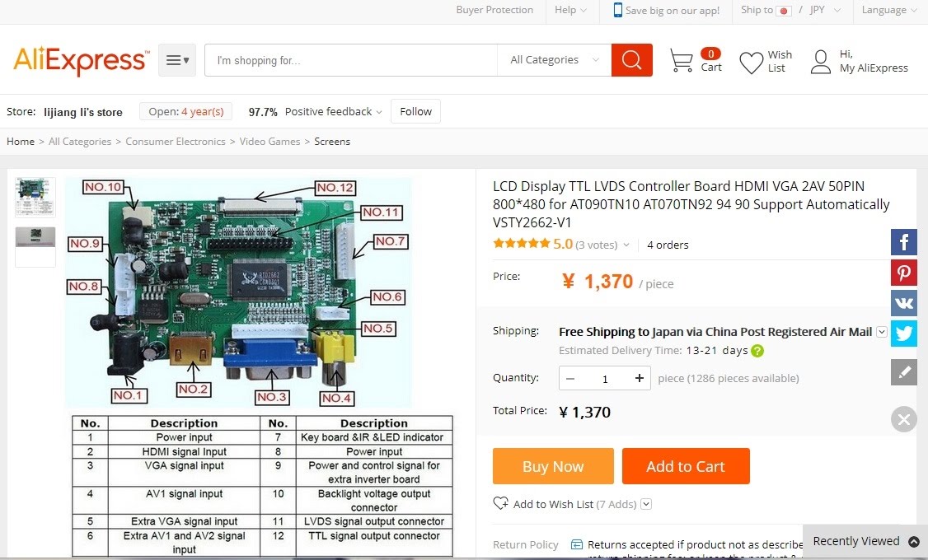Open the hamburger categories menu button
Viewport: 928px width, 560px height.
(x=177, y=60)
